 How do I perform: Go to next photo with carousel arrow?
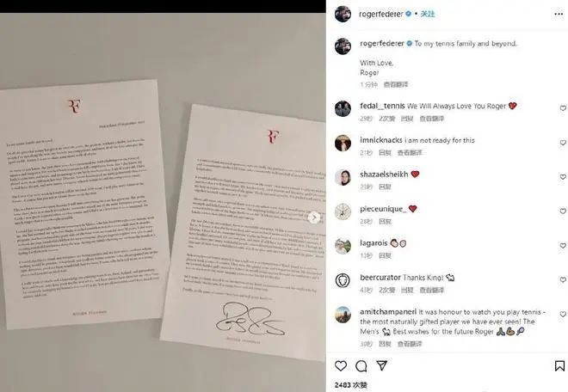[x=314, y=217]
